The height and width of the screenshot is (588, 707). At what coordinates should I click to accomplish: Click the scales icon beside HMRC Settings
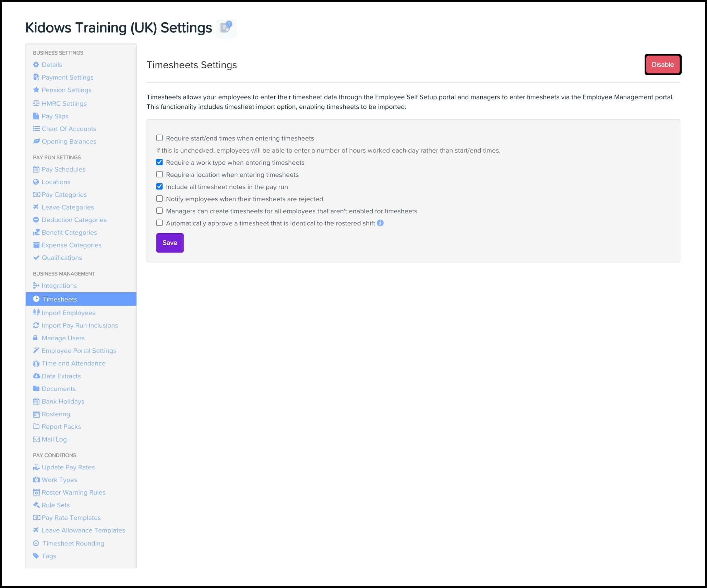[x=36, y=103]
